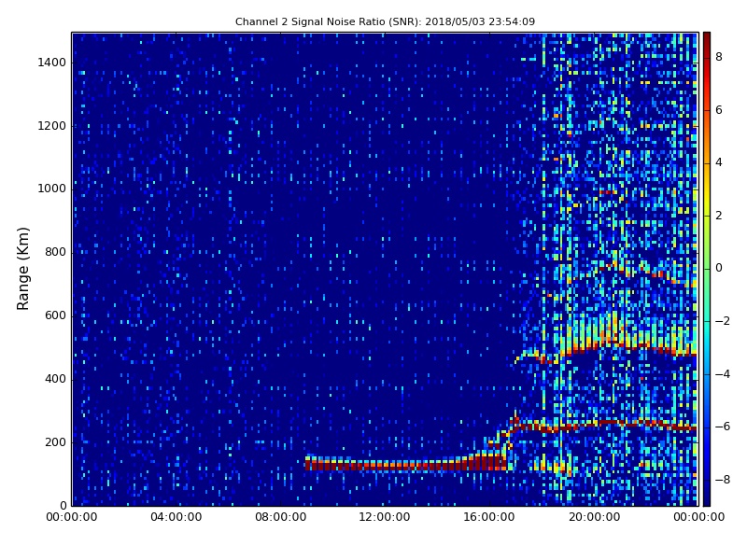The height and width of the screenshot is (560, 747).
Task: Click the 200 tick label on the range axis
Action: (x=55, y=441)
